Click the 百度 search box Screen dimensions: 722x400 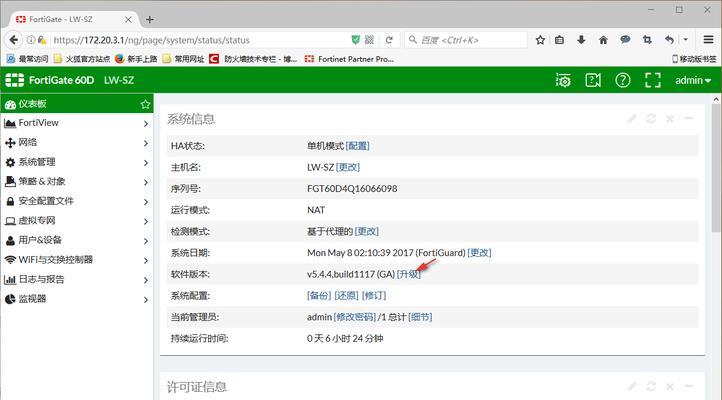(466, 40)
